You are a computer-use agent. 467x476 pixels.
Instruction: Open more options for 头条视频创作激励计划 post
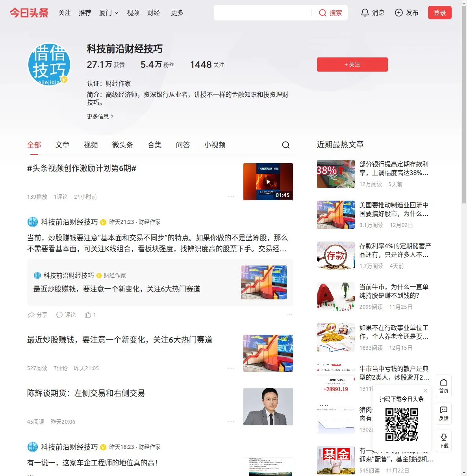pos(231,197)
